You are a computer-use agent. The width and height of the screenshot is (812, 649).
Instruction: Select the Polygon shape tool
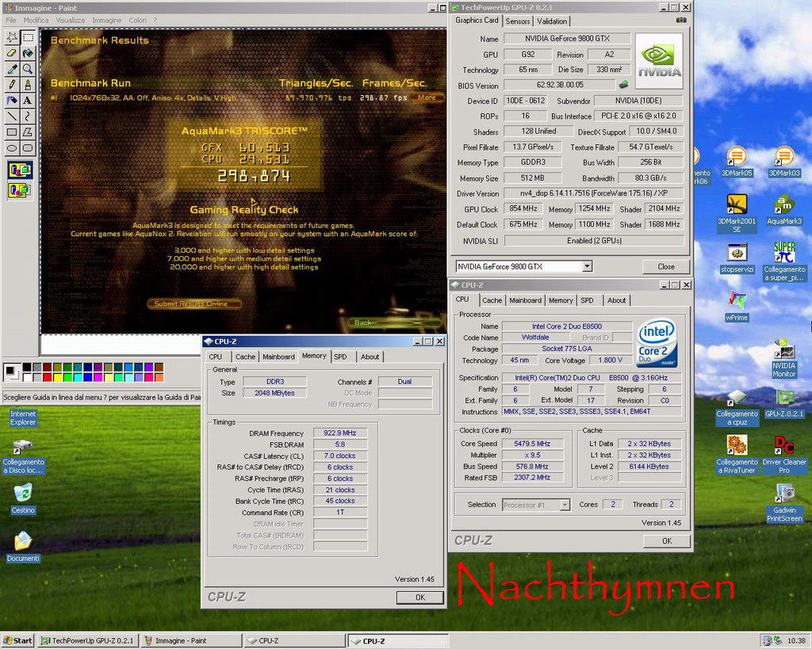[x=28, y=132]
